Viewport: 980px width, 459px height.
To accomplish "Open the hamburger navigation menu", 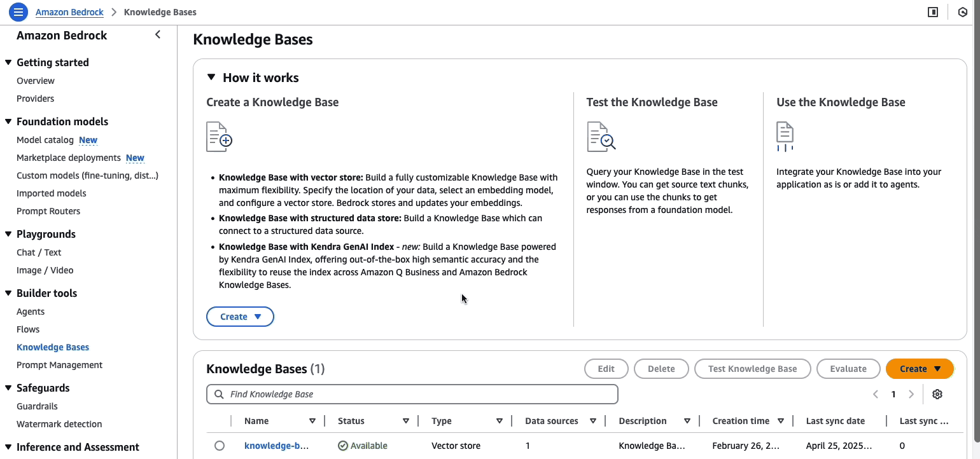I will point(18,11).
